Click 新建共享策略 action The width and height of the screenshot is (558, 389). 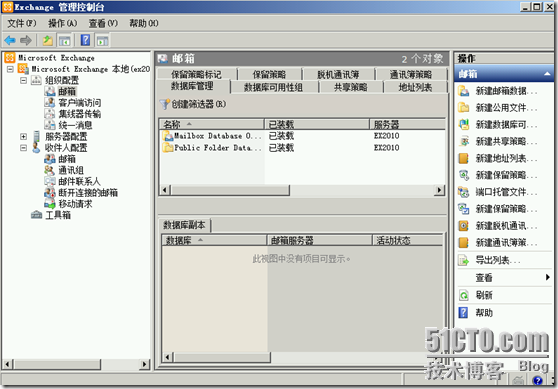pyautogui.click(x=498, y=141)
